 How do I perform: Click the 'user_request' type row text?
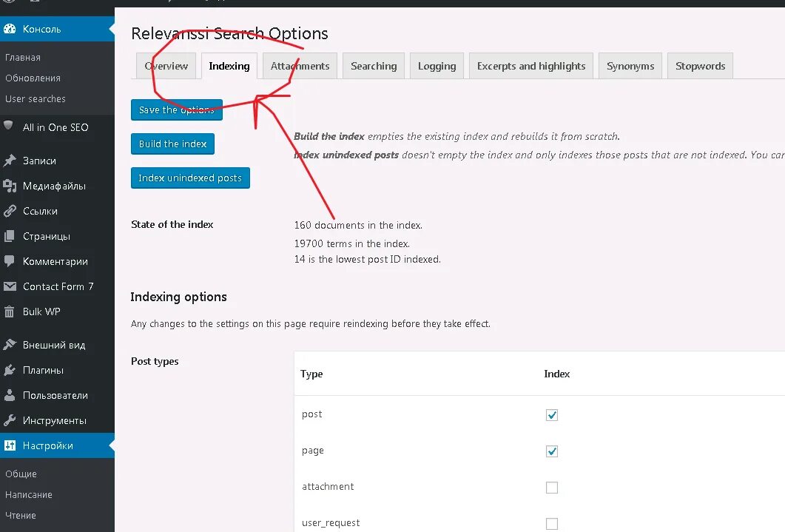pyautogui.click(x=331, y=523)
